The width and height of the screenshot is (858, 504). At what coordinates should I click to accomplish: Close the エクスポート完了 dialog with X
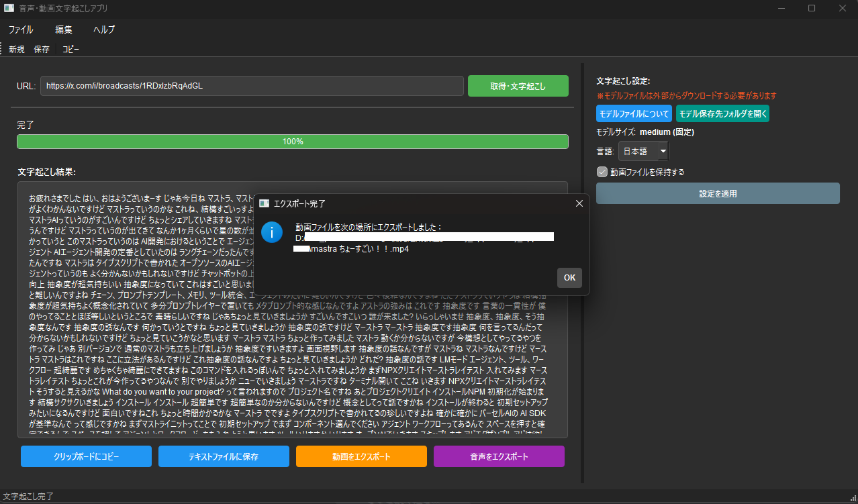(x=579, y=203)
